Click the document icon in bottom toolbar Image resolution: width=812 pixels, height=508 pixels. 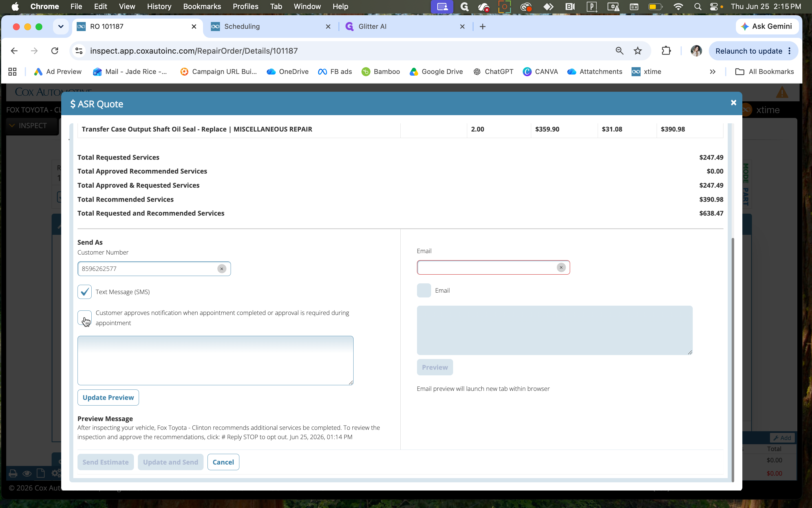(x=41, y=473)
